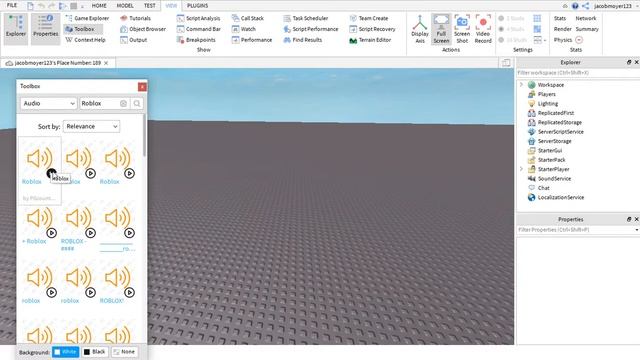The image size is (640, 360).
Task: Show the Command Bar
Action: point(199,29)
